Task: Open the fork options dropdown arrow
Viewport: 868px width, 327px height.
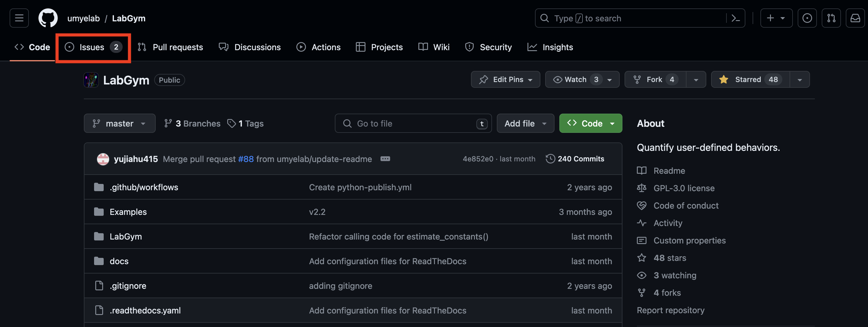Action: click(x=696, y=80)
